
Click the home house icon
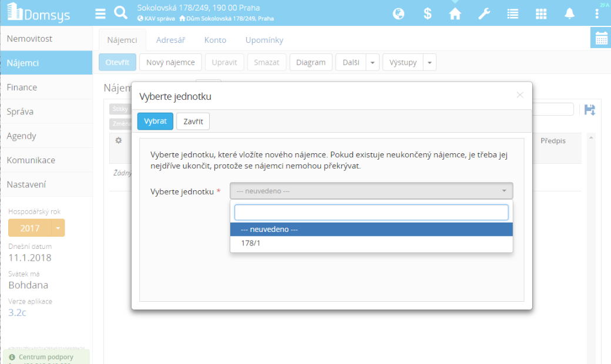455,14
